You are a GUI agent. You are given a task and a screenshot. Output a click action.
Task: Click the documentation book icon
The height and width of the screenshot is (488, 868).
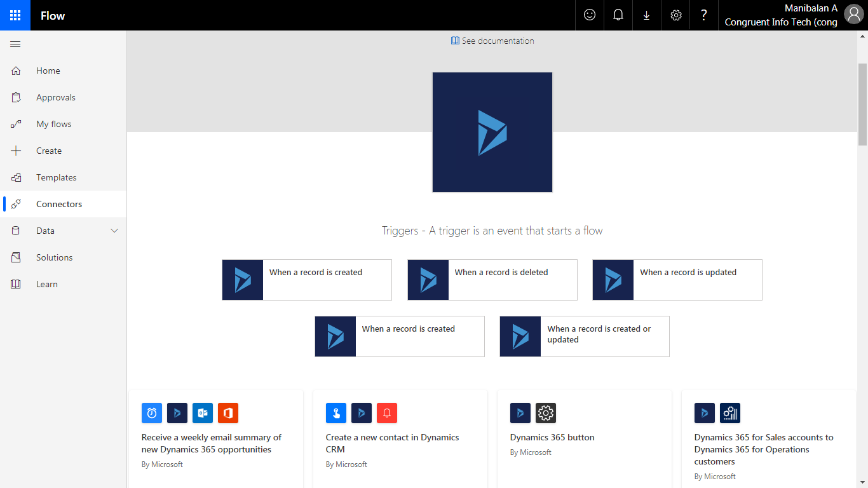455,41
